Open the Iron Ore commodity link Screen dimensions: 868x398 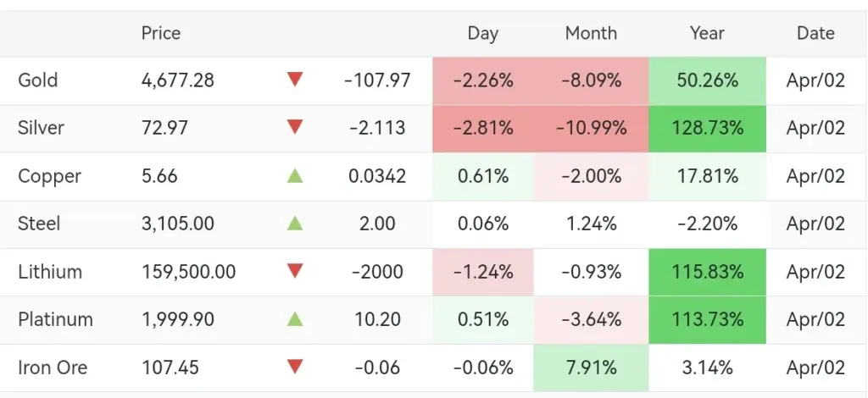(53, 368)
